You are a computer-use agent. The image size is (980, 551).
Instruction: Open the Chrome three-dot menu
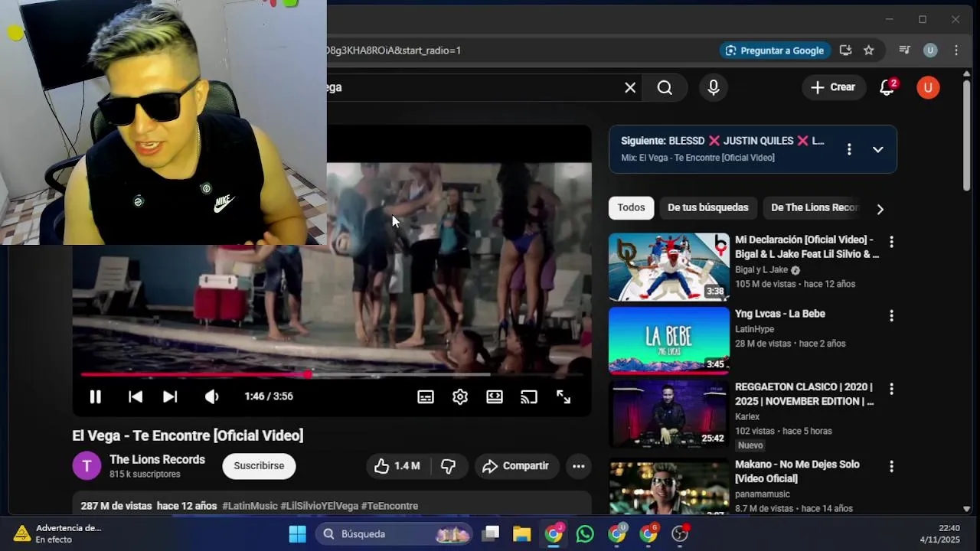point(956,51)
